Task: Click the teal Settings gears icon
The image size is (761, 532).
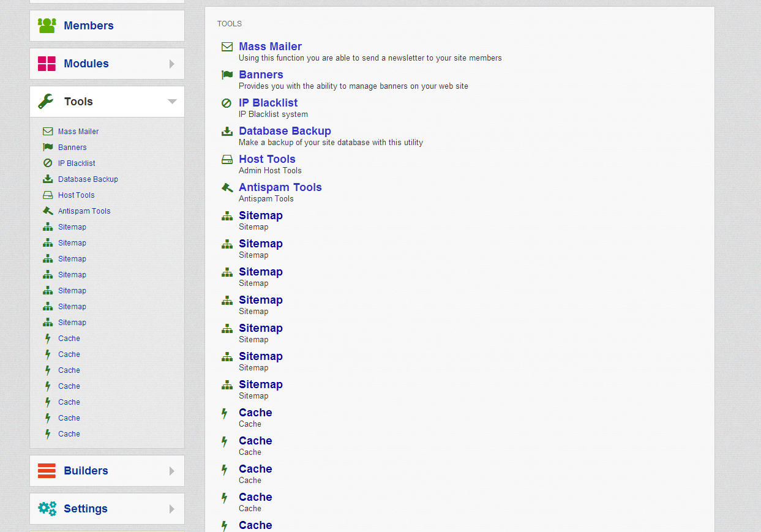Action: click(x=47, y=509)
